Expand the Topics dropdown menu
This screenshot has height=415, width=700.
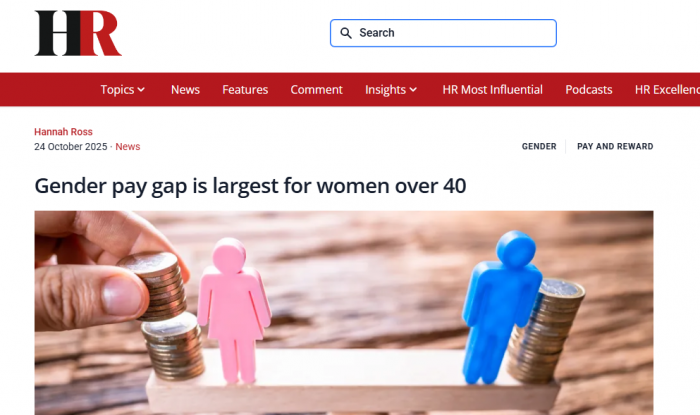pyautogui.click(x=122, y=90)
